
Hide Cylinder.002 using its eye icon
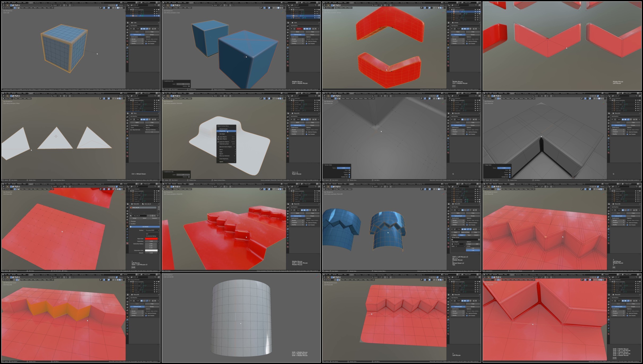click(x=478, y=202)
